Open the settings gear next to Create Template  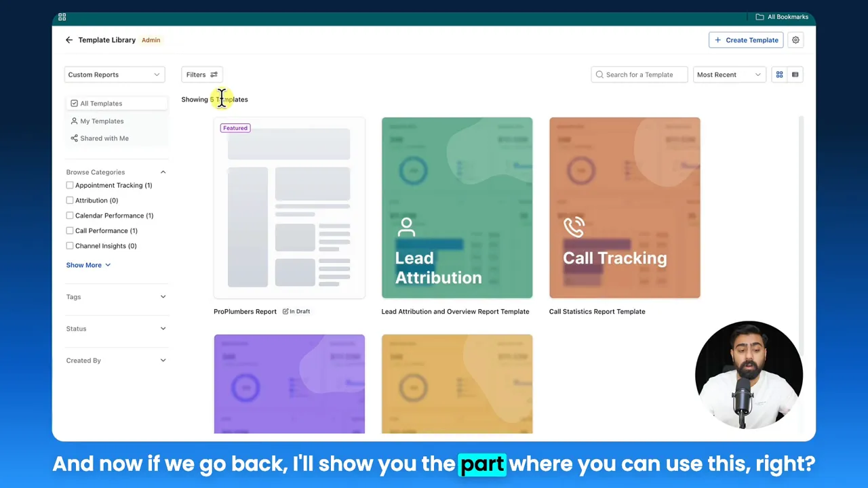point(795,40)
